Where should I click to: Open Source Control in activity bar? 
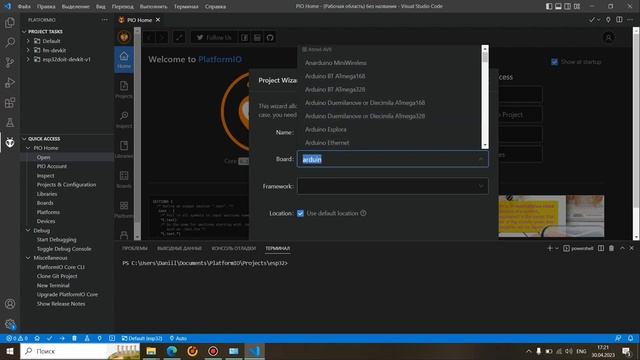(10, 62)
